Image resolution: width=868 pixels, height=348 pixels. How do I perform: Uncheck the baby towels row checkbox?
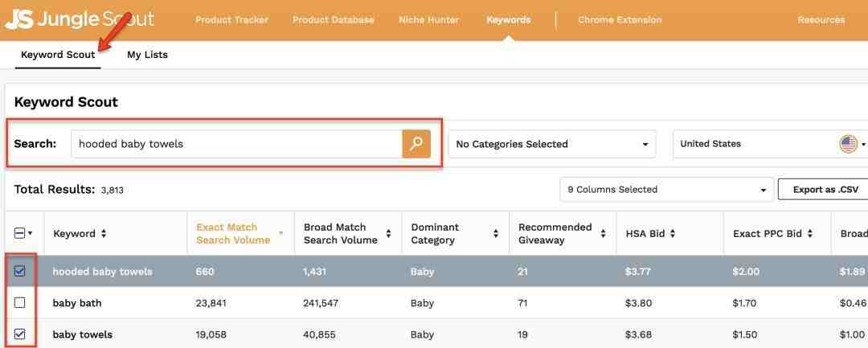20,334
